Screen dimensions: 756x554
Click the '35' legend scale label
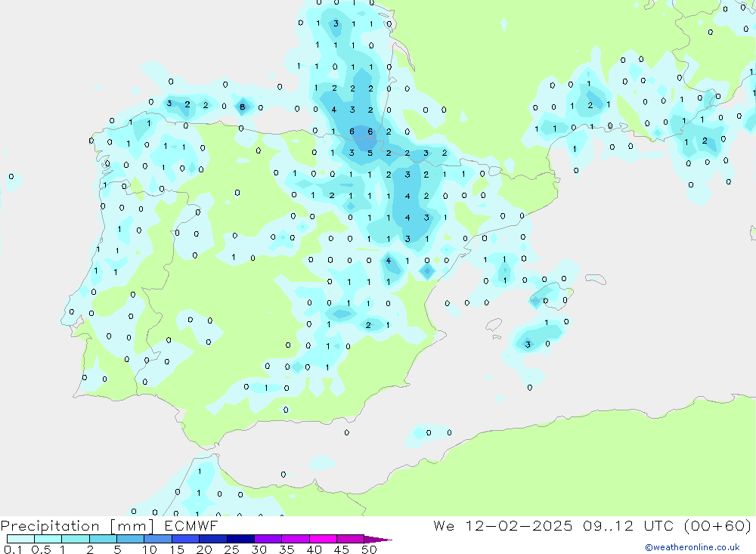(287, 549)
